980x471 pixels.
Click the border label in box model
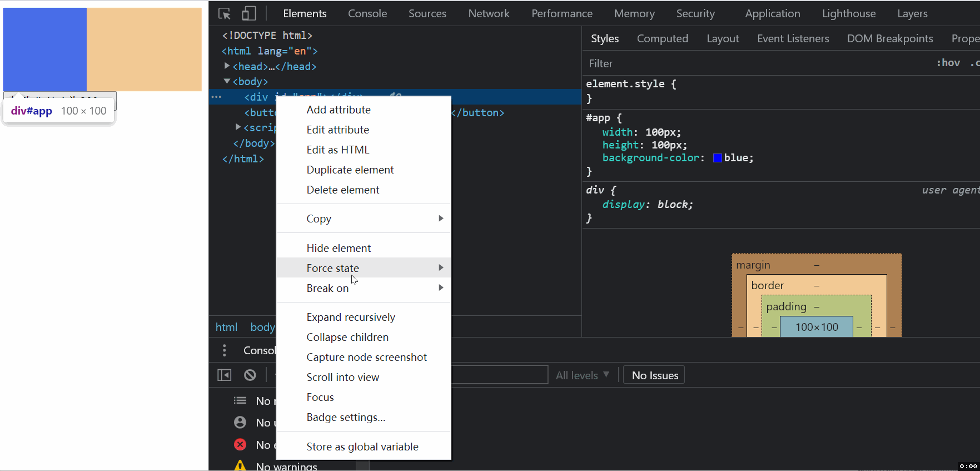(x=767, y=285)
